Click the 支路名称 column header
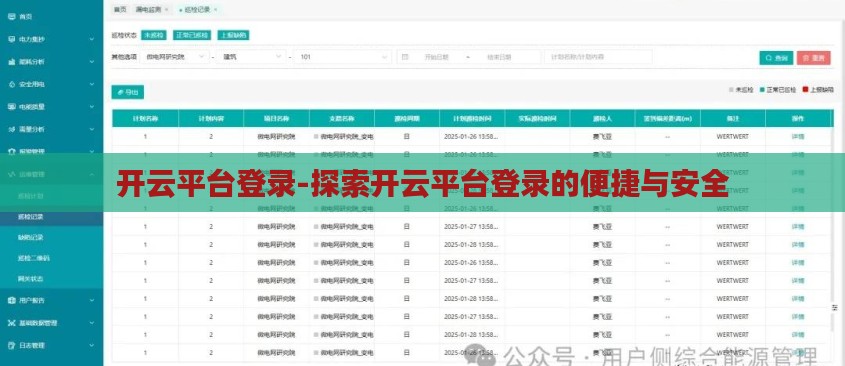The image size is (845, 366). (x=342, y=119)
